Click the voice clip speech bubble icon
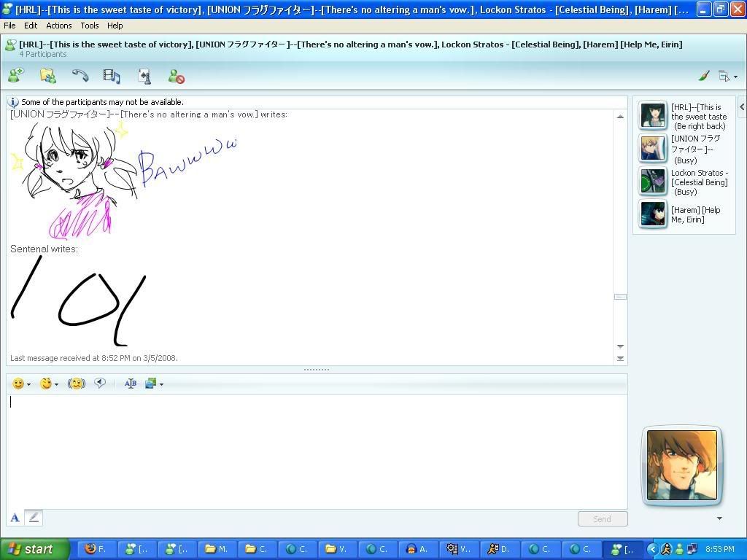 (100, 383)
